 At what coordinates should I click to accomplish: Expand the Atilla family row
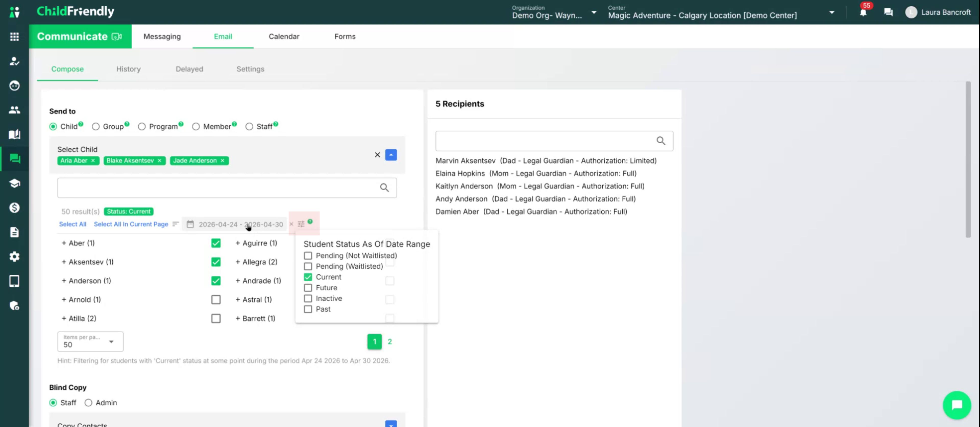coord(64,318)
